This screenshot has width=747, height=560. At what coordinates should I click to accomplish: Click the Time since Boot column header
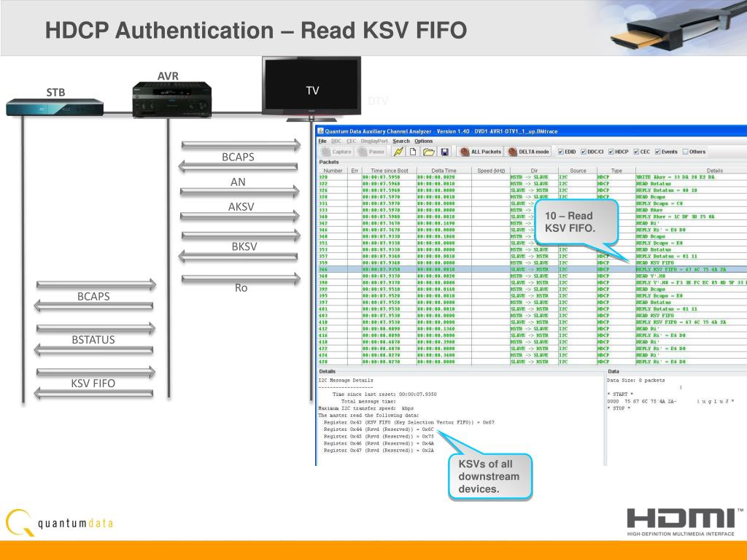click(390, 171)
